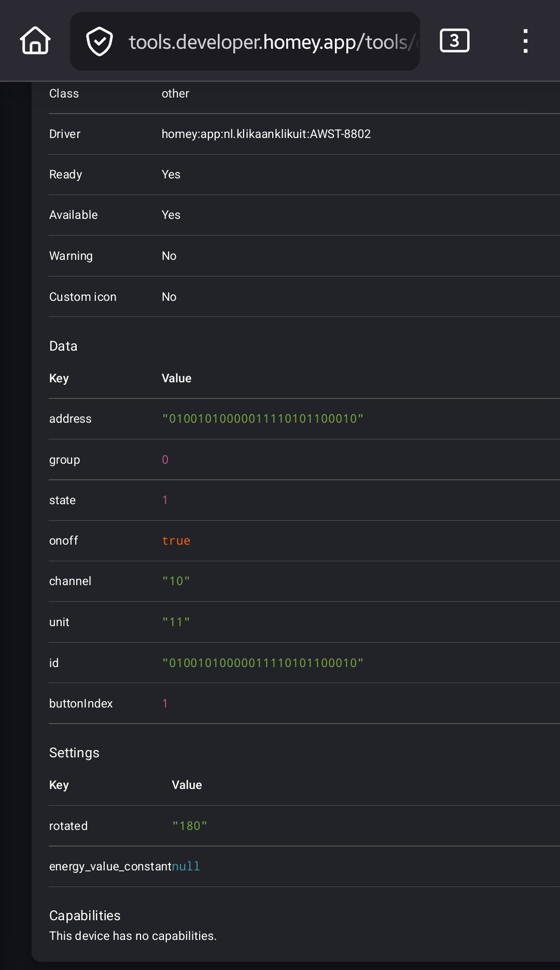Viewport: 560px width, 970px height.
Task: Select the address row's binary string value
Action: [262, 419]
